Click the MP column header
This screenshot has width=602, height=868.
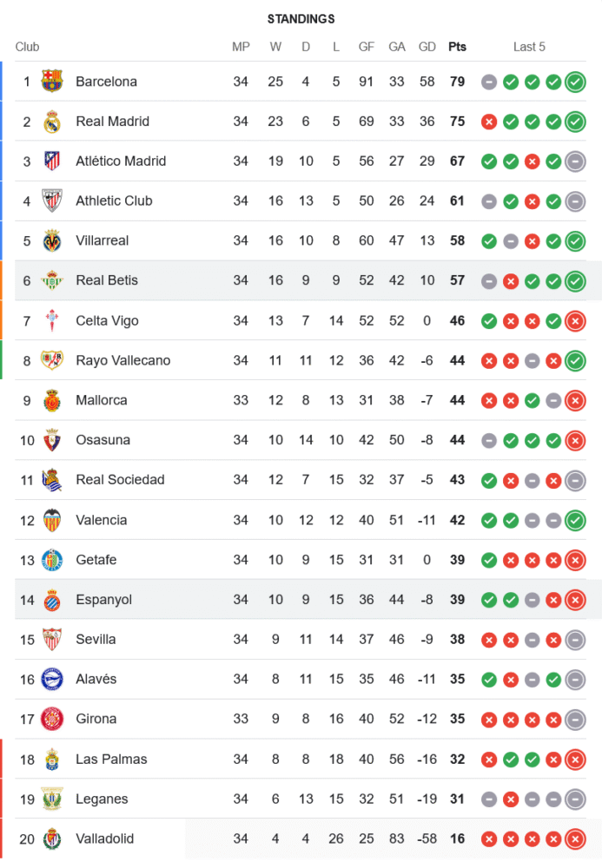(x=241, y=47)
